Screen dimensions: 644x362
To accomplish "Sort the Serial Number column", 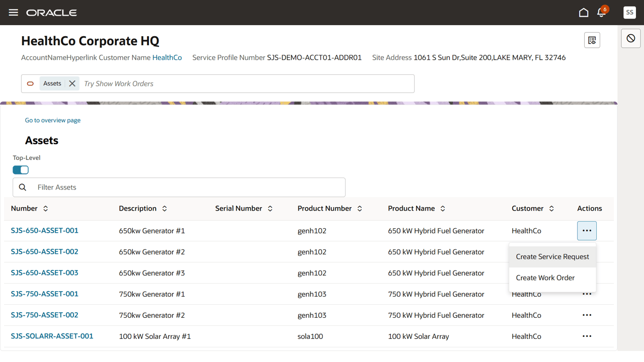I will [x=270, y=208].
